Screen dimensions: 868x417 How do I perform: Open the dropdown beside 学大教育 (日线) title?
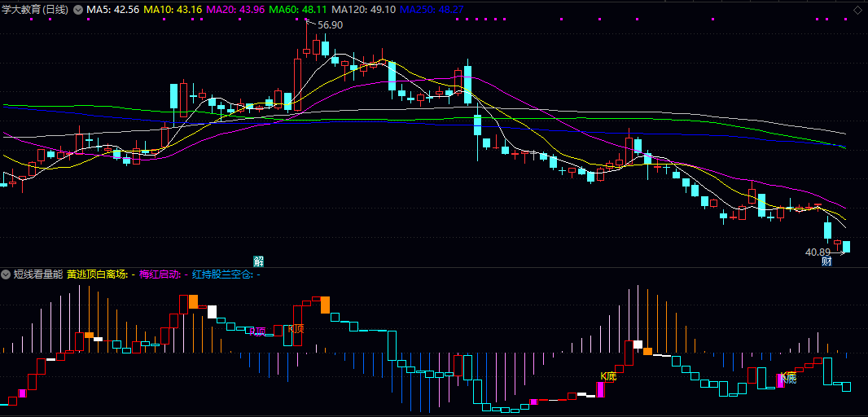click(x=78, y=10)
